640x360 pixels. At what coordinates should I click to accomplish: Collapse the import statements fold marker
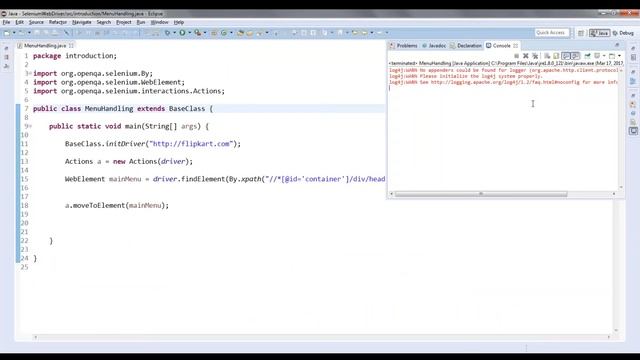point(30,73)
